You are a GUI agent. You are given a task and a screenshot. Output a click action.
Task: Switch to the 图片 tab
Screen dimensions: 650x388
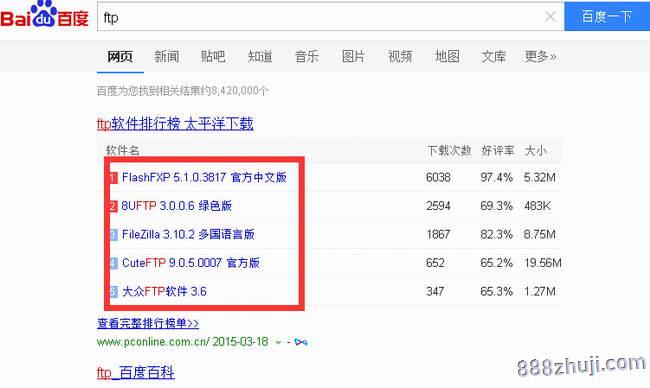pyautogui.click(x=353, y=56)
